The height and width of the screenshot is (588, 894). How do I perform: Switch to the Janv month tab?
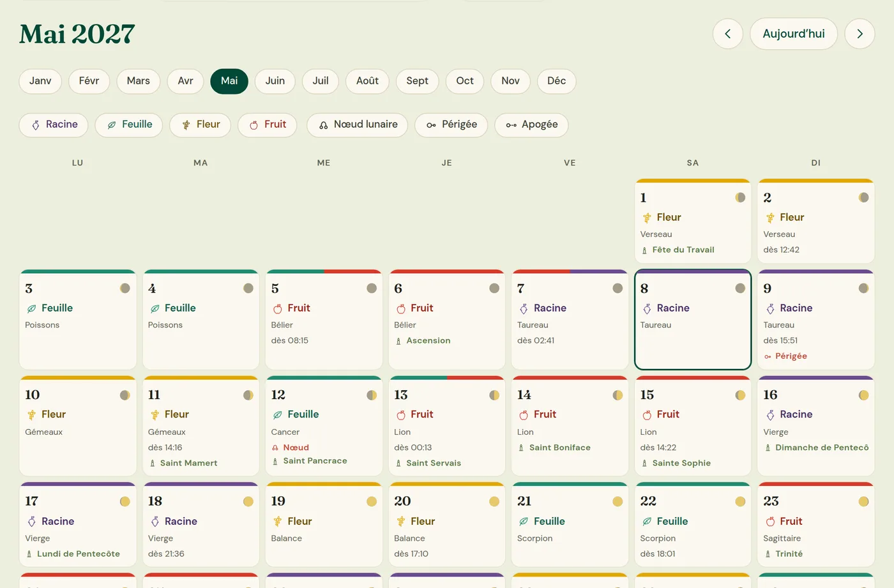(x=40, y=81)
